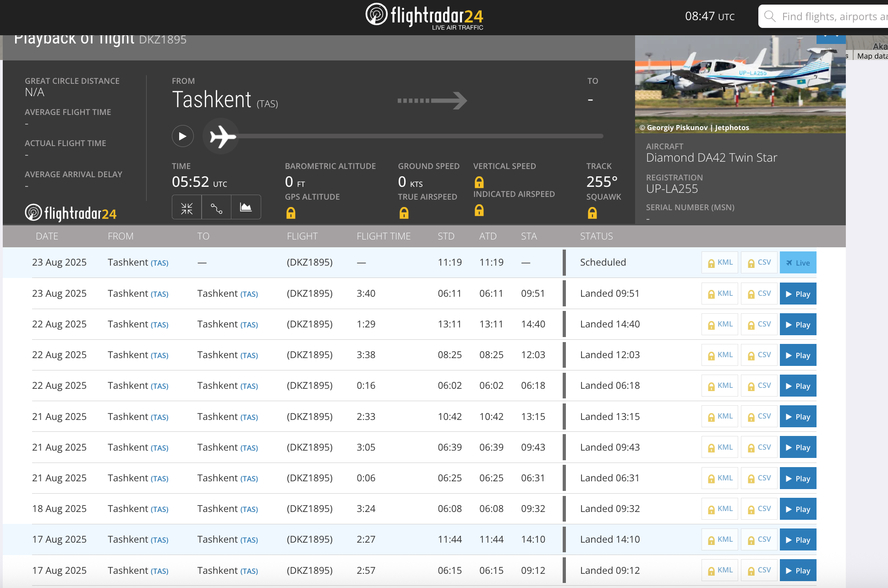The image size is (888, 588).
Task: Click the GPS altitude lock icon
Action: point(291,213)
